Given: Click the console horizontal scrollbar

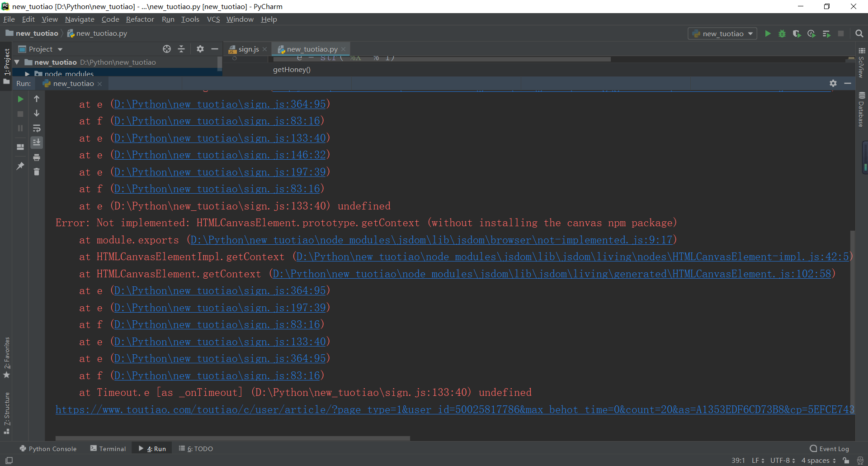Looking at the screenshot, I should [x=233, y=438].
